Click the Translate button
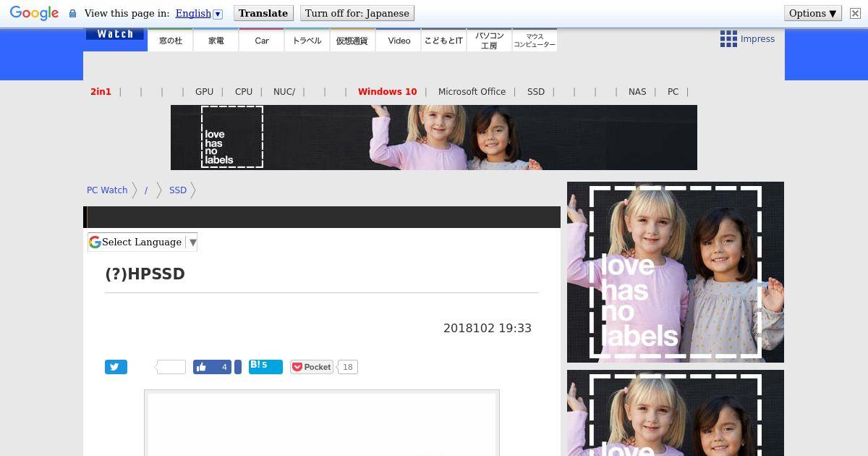Screen dimensions: 868x456 [x=263, y=13]
